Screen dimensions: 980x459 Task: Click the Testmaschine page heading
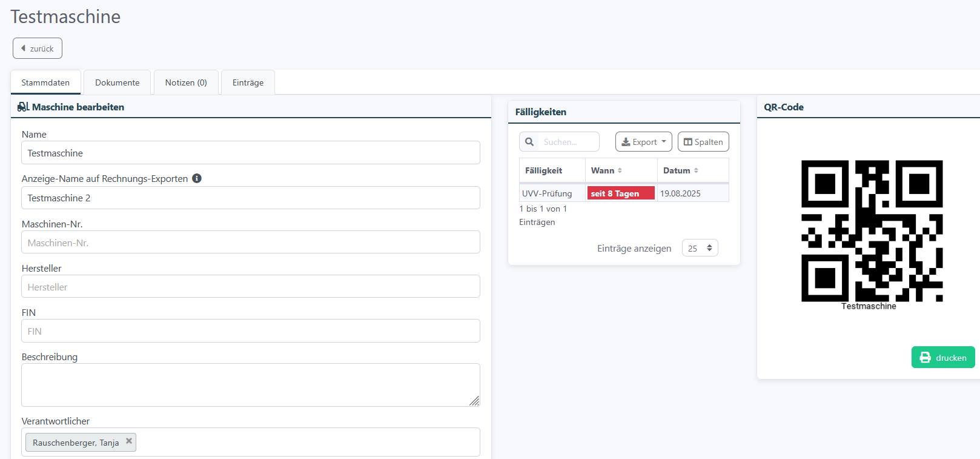coord(65,16)
